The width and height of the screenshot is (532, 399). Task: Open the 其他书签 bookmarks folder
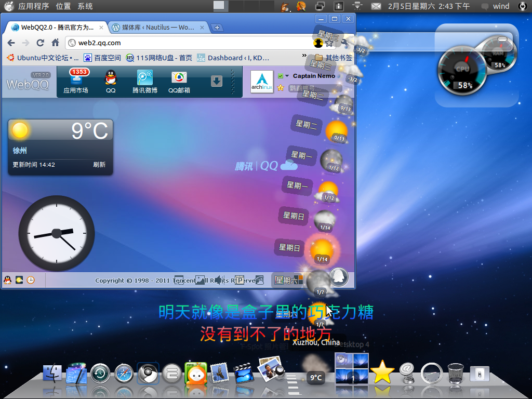point(334,58)
